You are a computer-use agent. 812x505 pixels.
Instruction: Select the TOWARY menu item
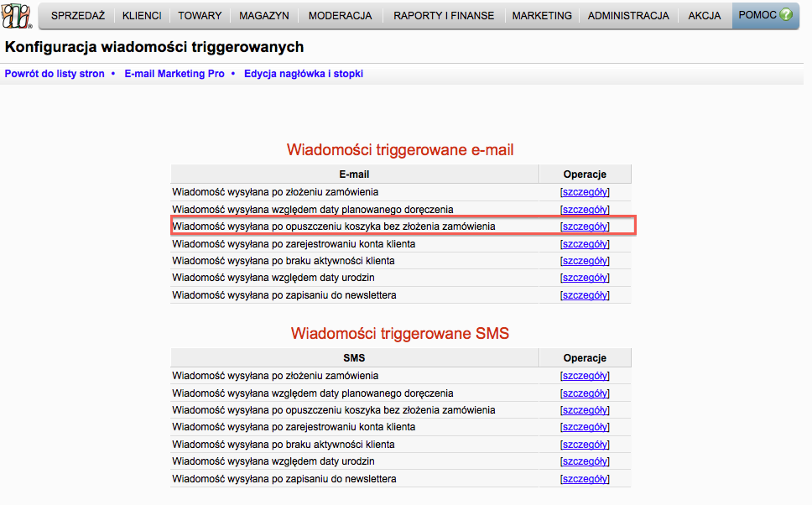coord(200,16)
